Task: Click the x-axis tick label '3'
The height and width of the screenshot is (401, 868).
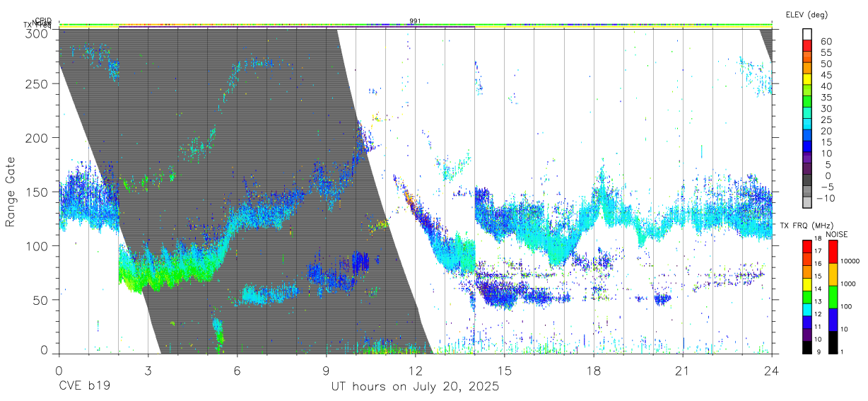Action: point(148,371)
